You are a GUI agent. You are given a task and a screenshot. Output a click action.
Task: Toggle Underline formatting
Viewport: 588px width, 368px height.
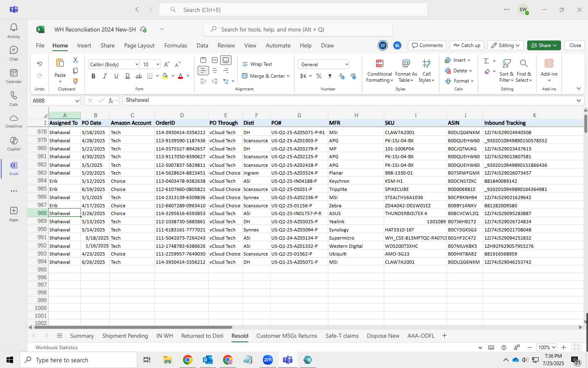pyautogui.click(x=116, y=76)
